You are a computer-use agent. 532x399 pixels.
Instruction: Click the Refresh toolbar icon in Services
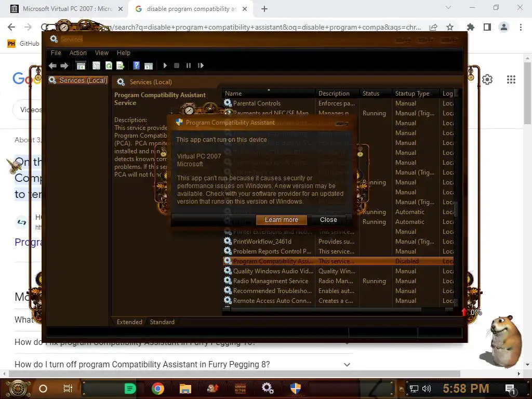tap(109, 66)
